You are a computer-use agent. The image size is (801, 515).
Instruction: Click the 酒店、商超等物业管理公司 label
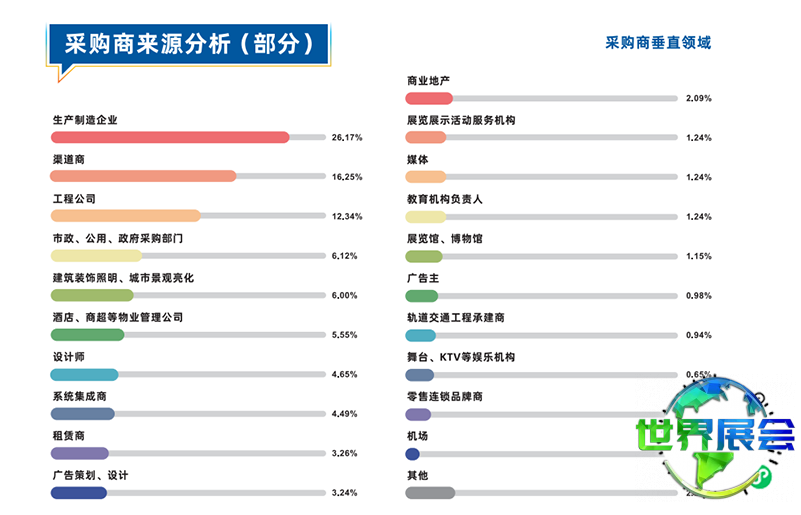117,317
